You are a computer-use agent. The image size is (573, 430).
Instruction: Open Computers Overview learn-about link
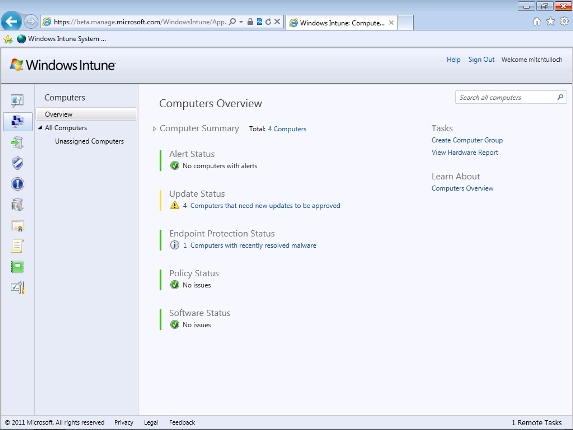point(462,189)
